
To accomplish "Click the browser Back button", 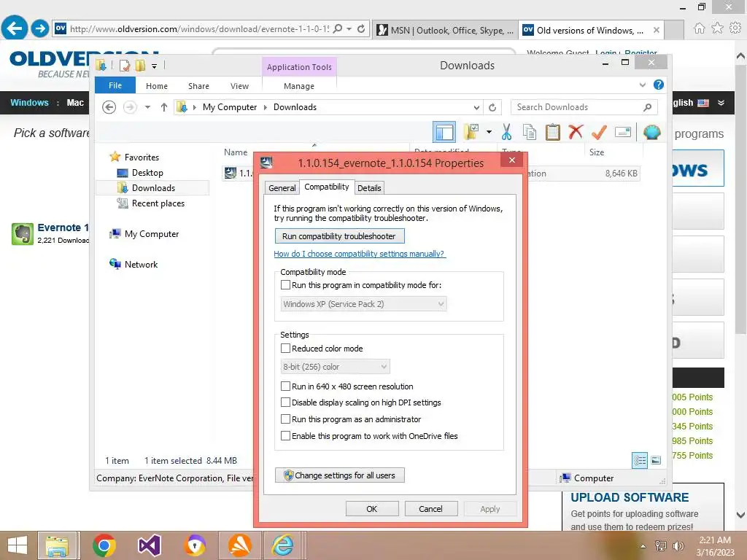I will pyautogui.click(x=15, y=28).
